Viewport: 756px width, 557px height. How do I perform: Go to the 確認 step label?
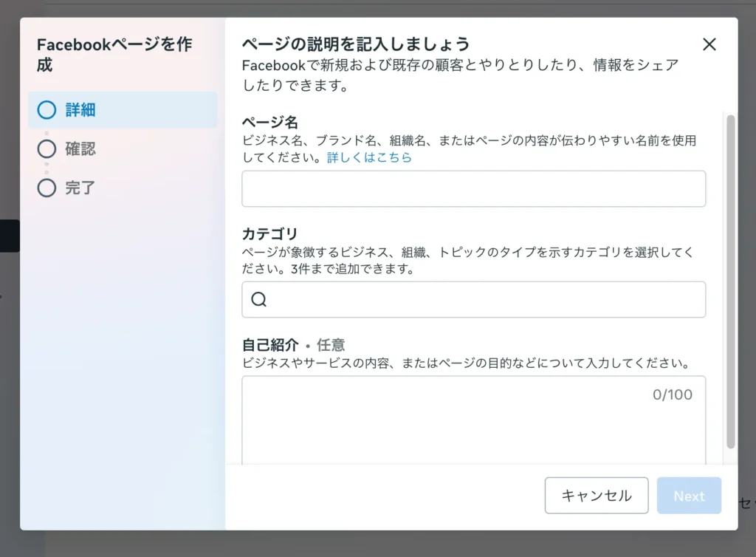[x=80, y=149]
